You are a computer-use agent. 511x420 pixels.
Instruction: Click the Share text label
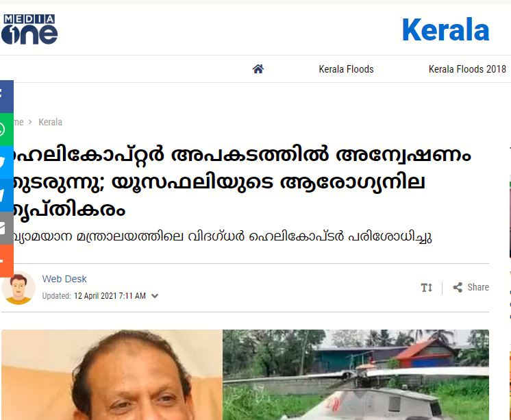coord(478,287)
